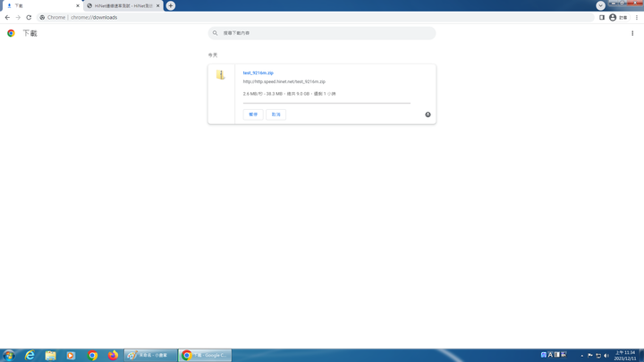Toggle IME half/full width icon
The height and width of the screenshot is (362, 644).
pyautogui.click(x=557, y=355)
